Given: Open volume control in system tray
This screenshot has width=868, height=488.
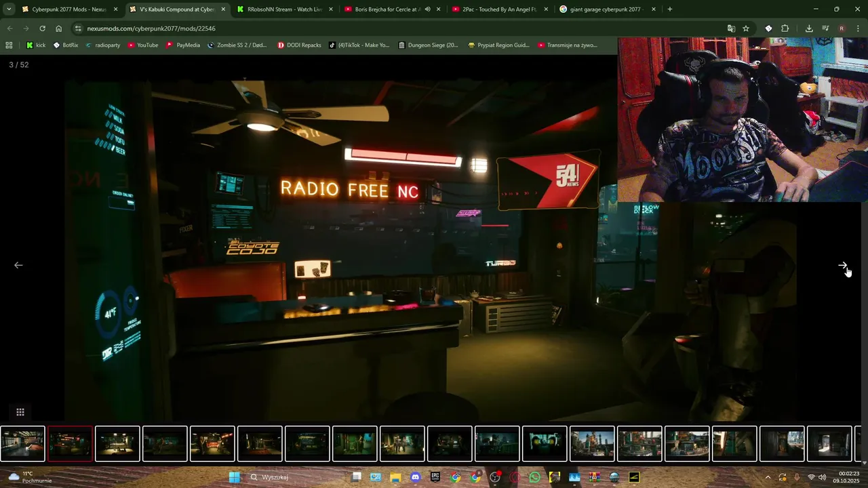Looking at the screenshot, I should click(824, 477).
